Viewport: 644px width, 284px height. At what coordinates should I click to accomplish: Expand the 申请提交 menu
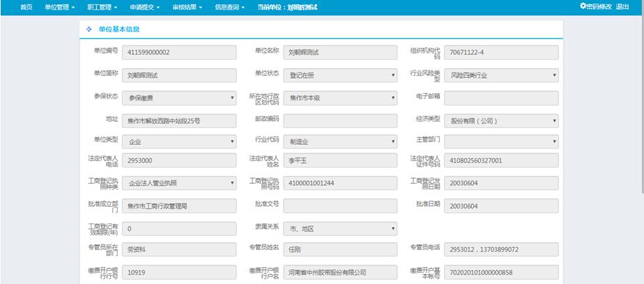145,7
